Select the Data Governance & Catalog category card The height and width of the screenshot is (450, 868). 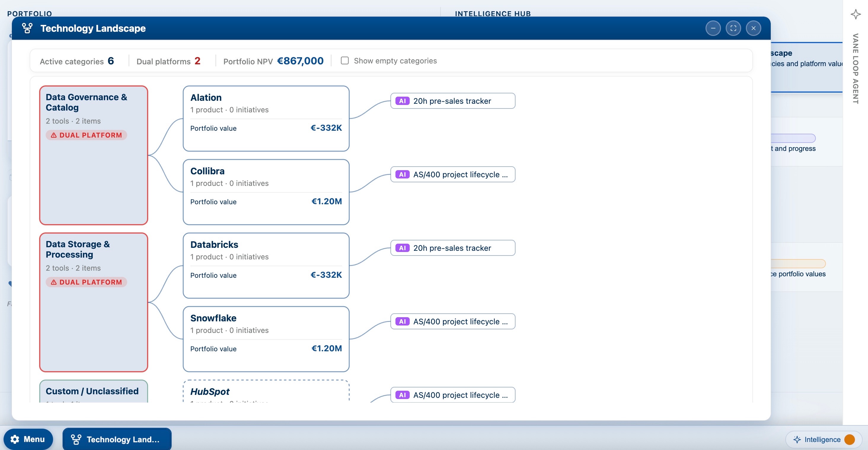[x=94, y=155]
